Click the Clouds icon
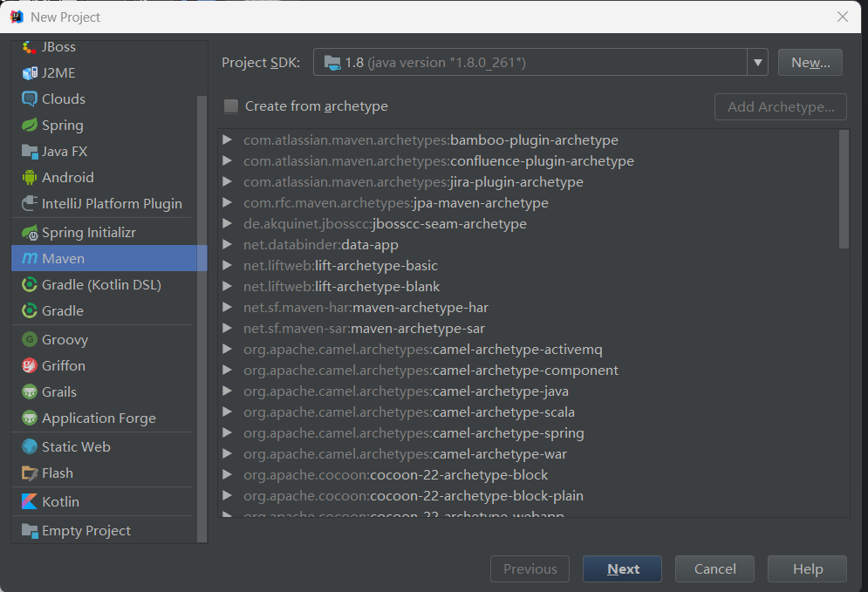The height and width of the screenshot is (592, 868). (30, 99)
